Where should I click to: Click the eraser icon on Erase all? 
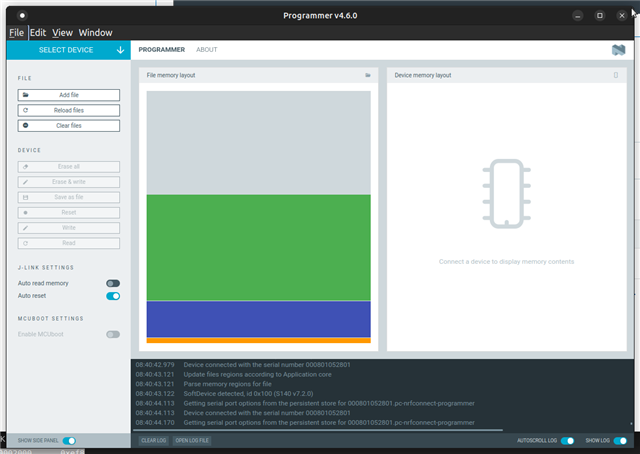point(26,167)
